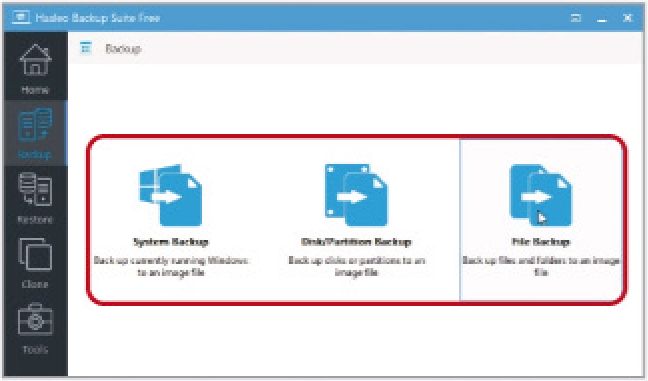648x381 pixels.
Task: Click the 'File Backup' title text
Action: point(541,242)
